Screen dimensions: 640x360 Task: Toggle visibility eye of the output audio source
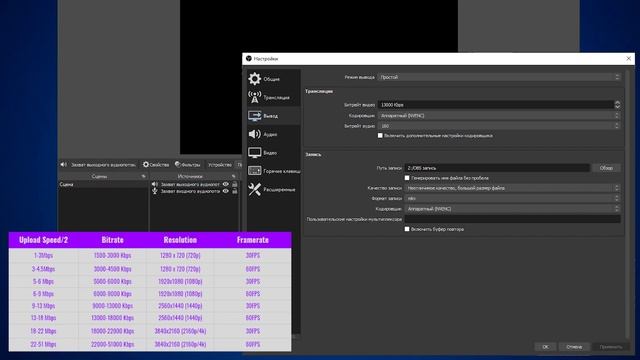click(226, 184)
